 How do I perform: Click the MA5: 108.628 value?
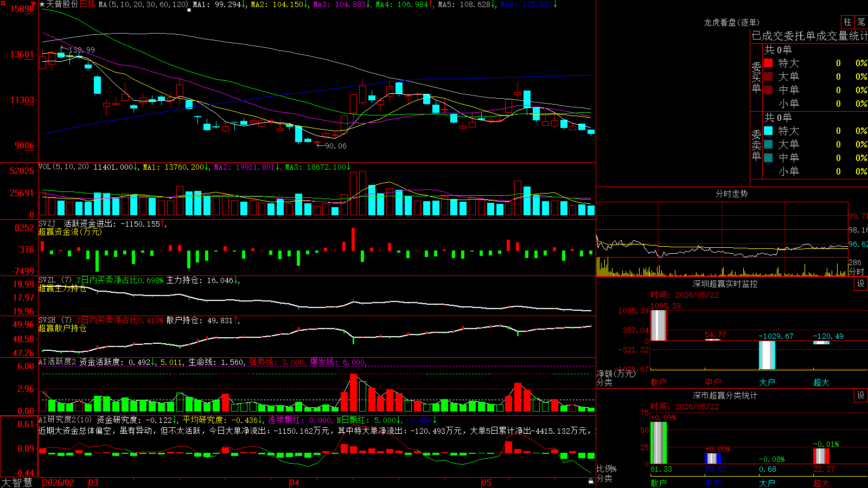point(467,4)
